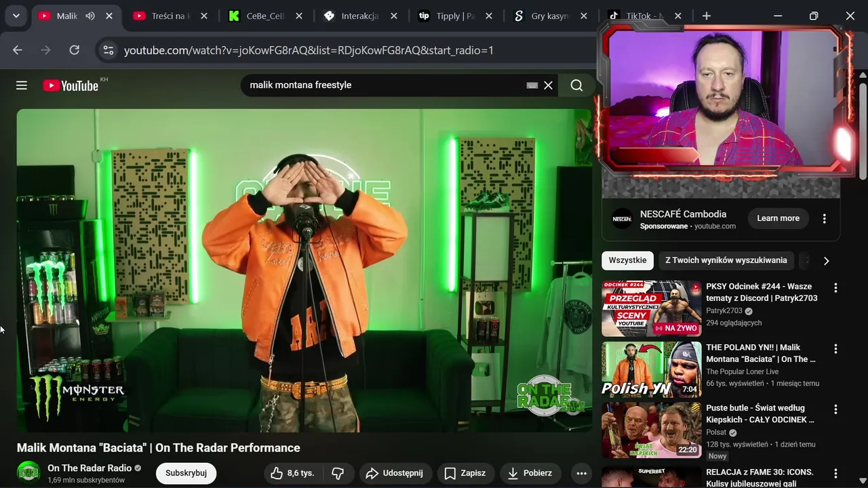
Task: Open options for THE POLAND YN!! video
Action: click(835, 349)
